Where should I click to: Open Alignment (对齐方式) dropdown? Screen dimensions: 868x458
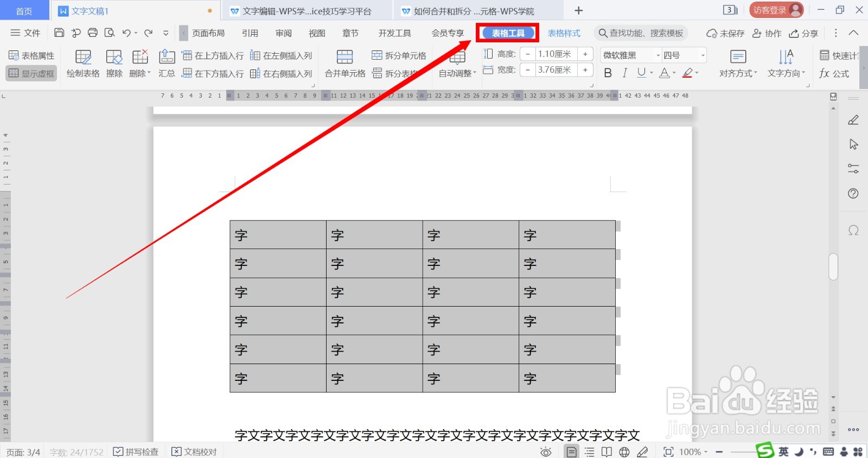pos(738,64)
